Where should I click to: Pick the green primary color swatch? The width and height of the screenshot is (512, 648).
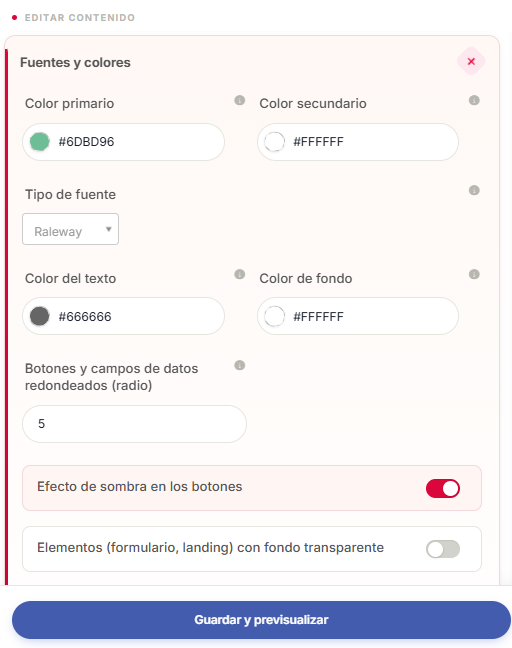[x=40, y=142]
